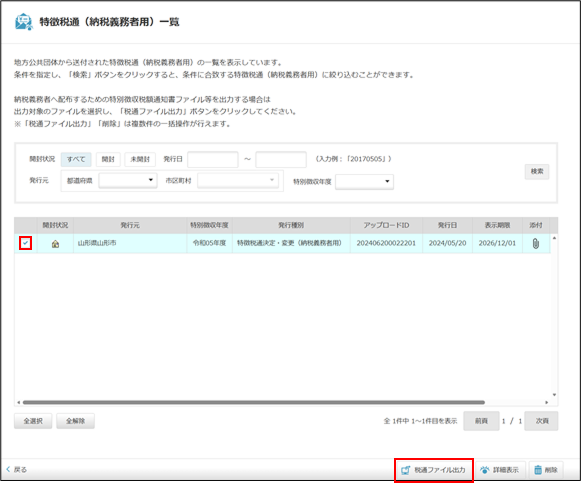Click the vertical scrollbar down arrow of table
The image size is (581, 483).
554,395
